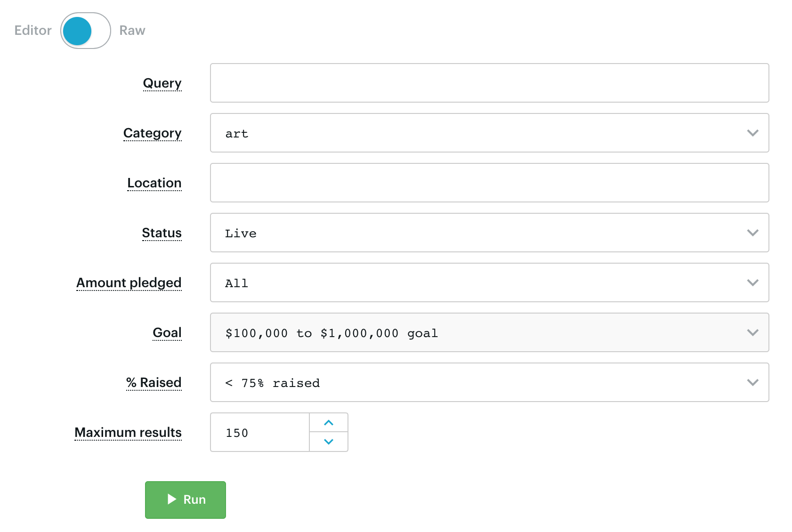Click the Amount pledged label

[x=129, y=282]
